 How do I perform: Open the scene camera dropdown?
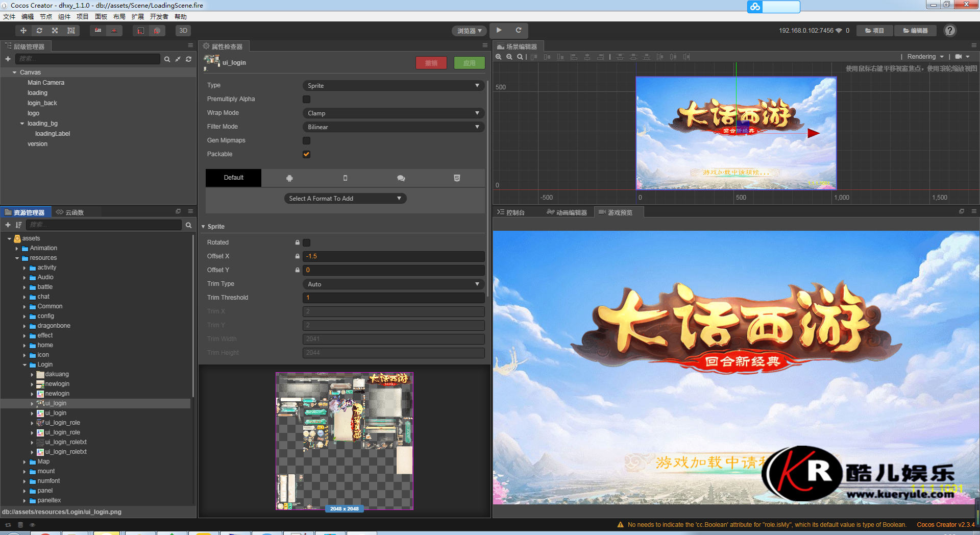[x=962, y=57]
